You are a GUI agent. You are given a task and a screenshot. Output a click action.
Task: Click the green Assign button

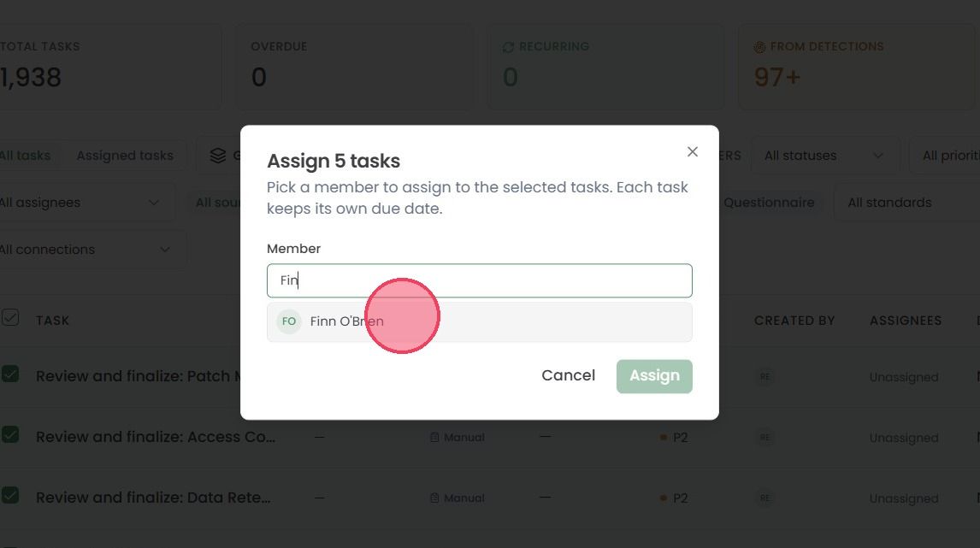[x=654, y=376]
